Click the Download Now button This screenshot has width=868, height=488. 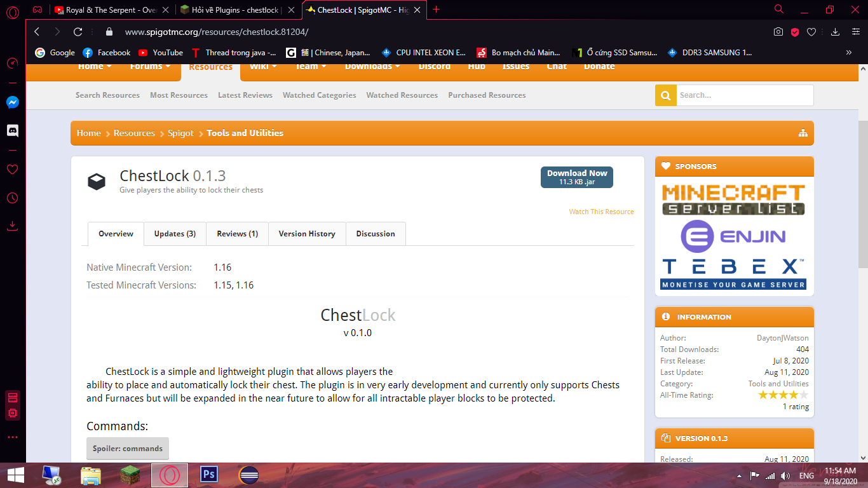tap(577, 177)
